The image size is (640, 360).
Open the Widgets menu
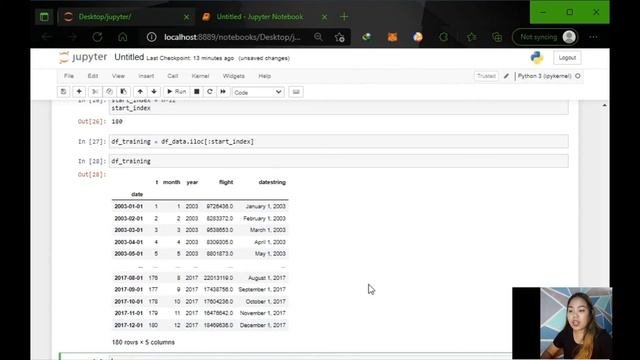(x=233, y=76)
